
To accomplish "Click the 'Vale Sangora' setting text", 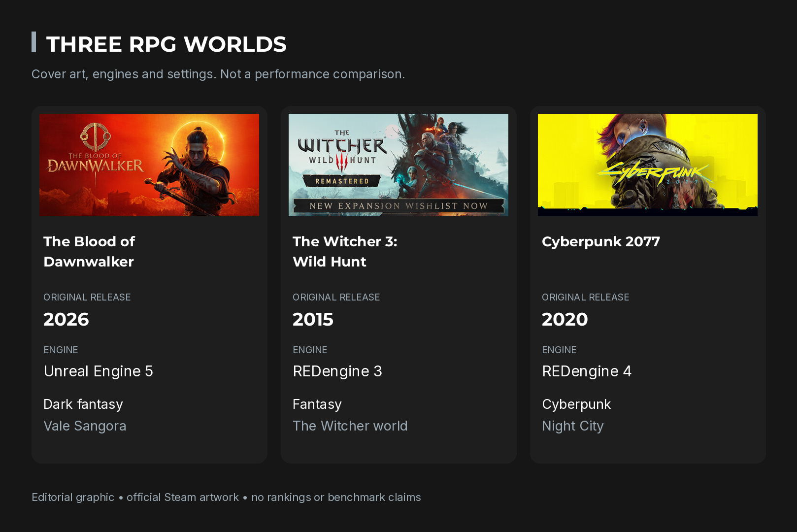I will (85, 426).
